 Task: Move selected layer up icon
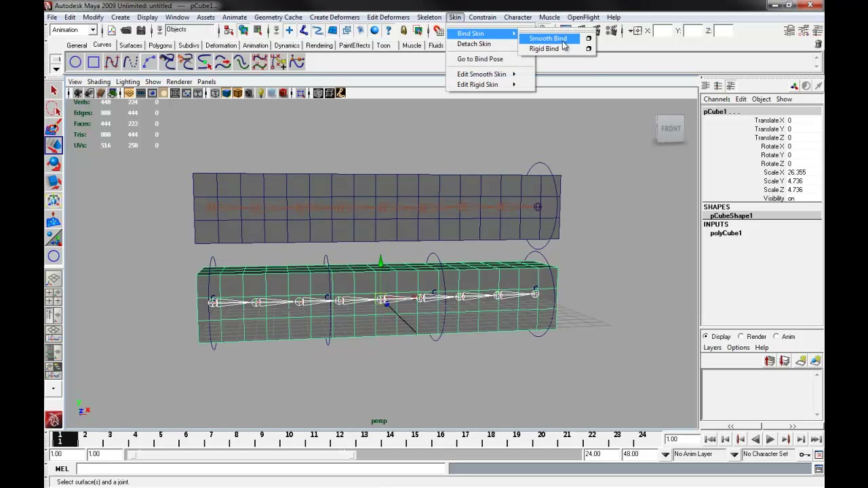click(x=770, y=361)
